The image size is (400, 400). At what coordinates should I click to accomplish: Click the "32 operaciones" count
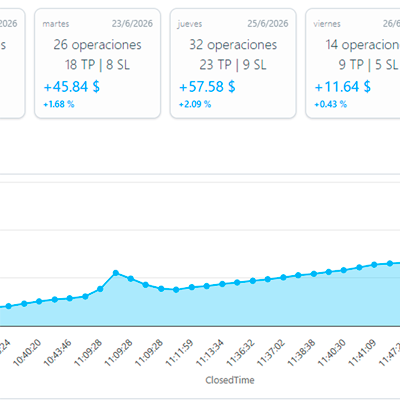pos(233,45)
